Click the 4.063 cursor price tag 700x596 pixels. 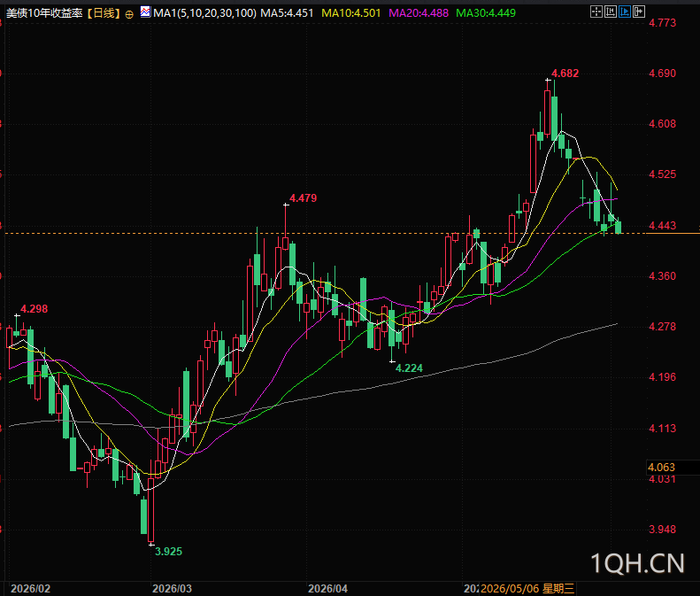tap(661, 468)
